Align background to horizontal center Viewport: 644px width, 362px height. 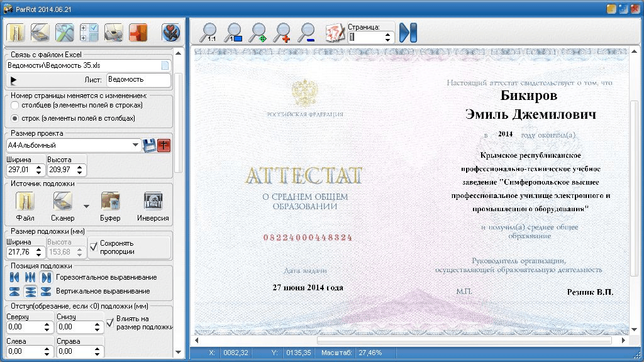tap(30, 277)
